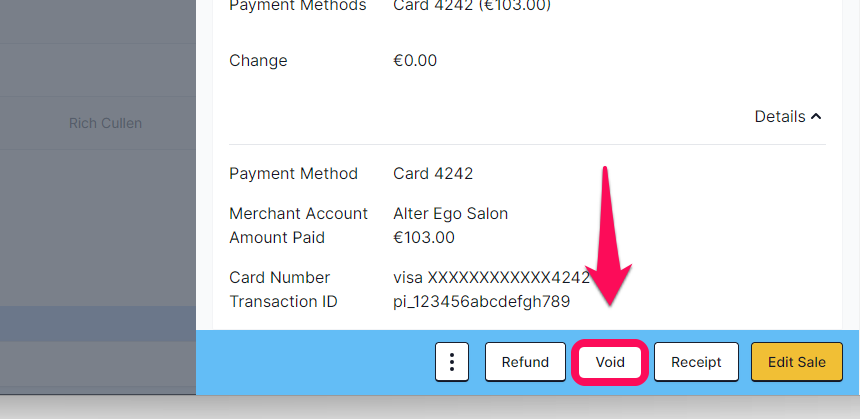Click the Refund button
The height and width of the screenshot is (419, 860).
(525, 361)
